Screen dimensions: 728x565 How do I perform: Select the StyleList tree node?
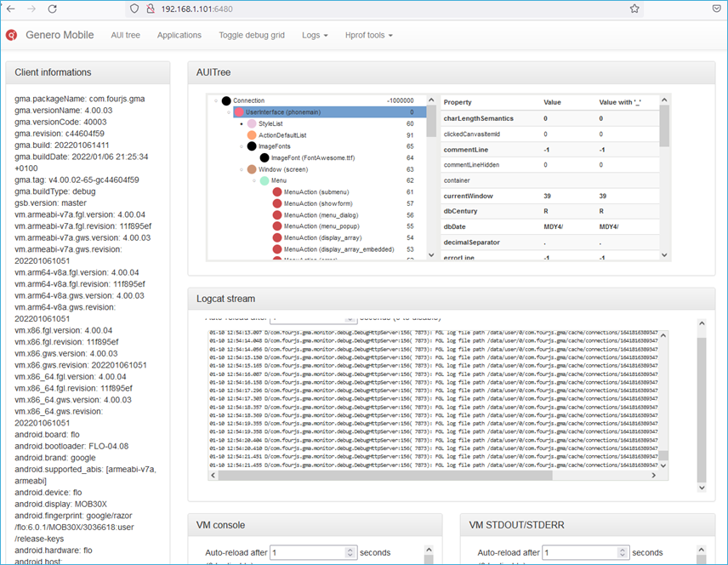coord(270,124)
